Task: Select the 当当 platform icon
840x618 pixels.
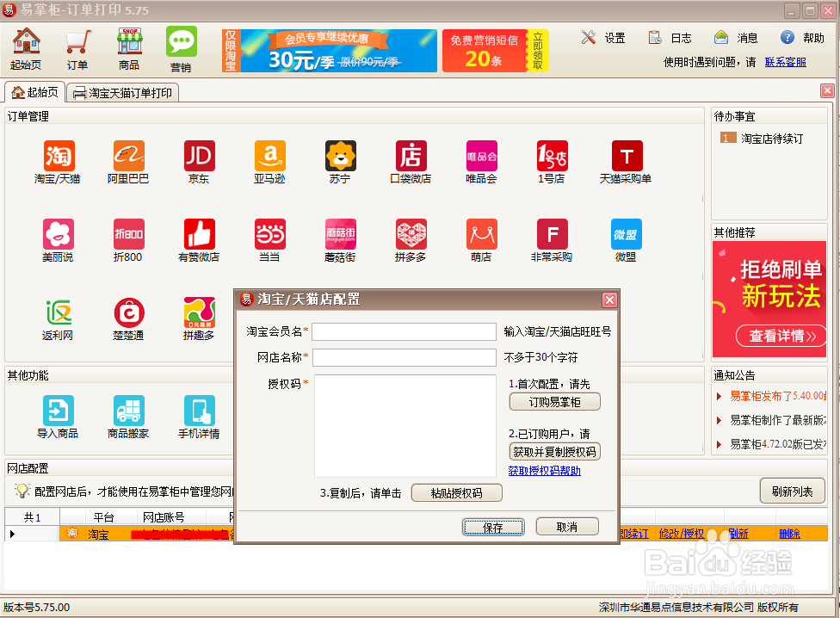Action: click(270, 241)
